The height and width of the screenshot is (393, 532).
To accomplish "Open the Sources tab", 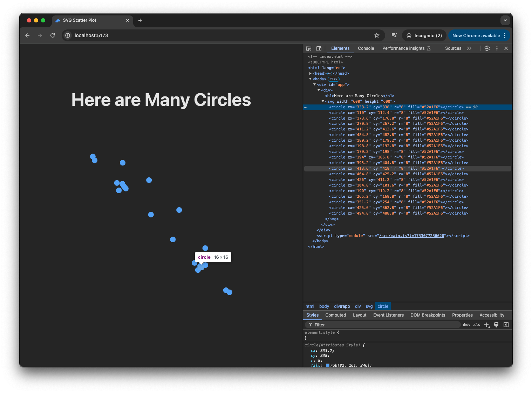I will 453,48.
